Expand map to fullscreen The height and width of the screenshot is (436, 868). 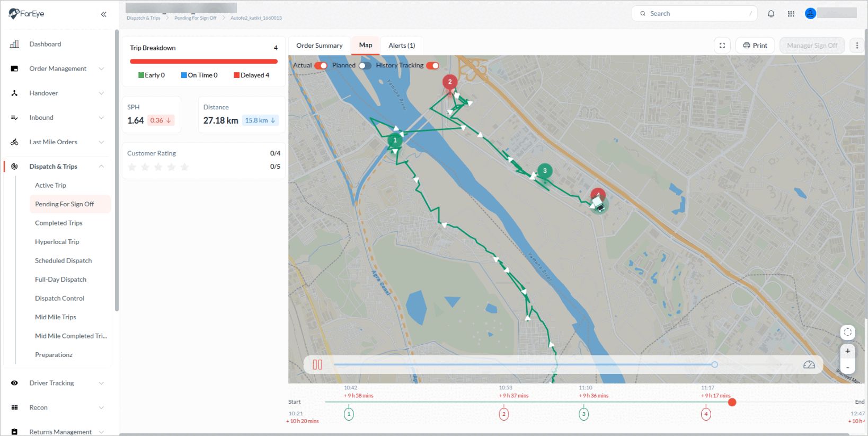point(722,46)
